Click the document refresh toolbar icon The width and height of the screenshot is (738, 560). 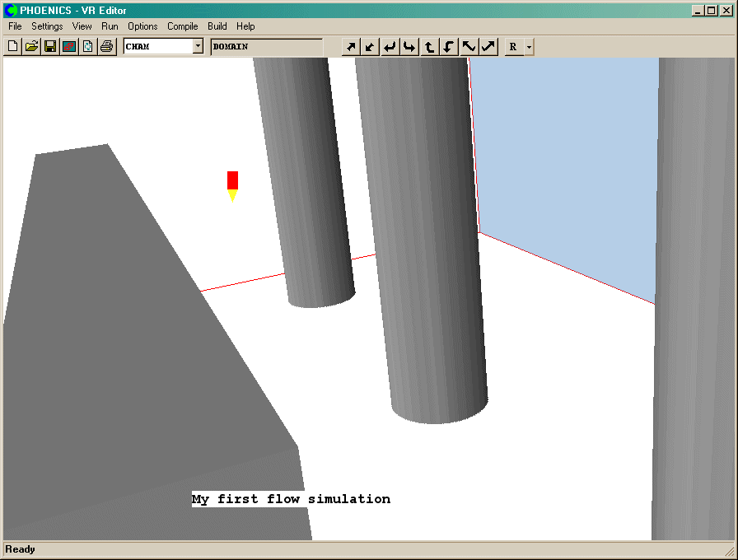pyautogui.click(x=88, y=47)
